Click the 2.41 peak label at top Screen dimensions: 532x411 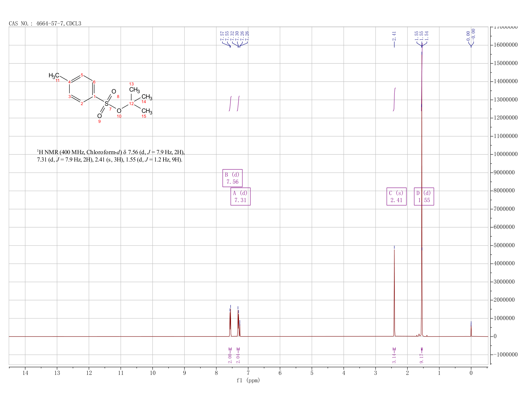tap(394, 36)
